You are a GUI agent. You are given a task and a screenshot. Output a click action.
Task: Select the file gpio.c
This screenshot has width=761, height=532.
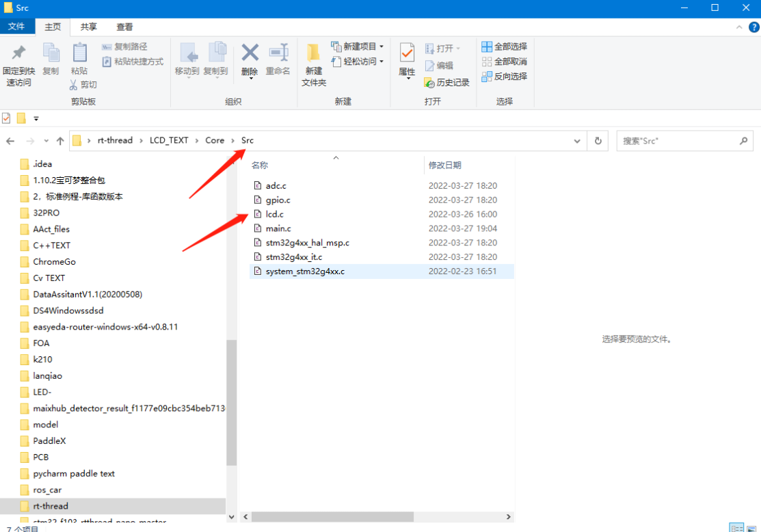pos(382,200)
